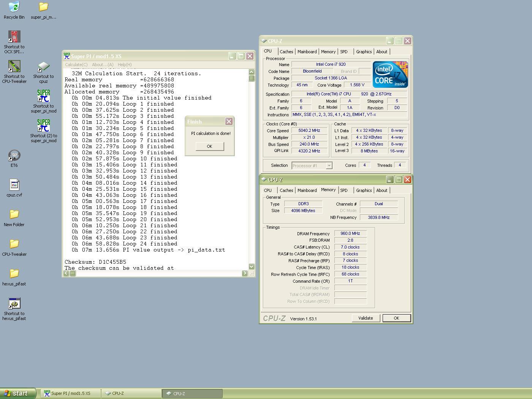Switch to CPU tab in lower CPU-Z
Viewport: 532px width, 399px height.
coord(268,190)
